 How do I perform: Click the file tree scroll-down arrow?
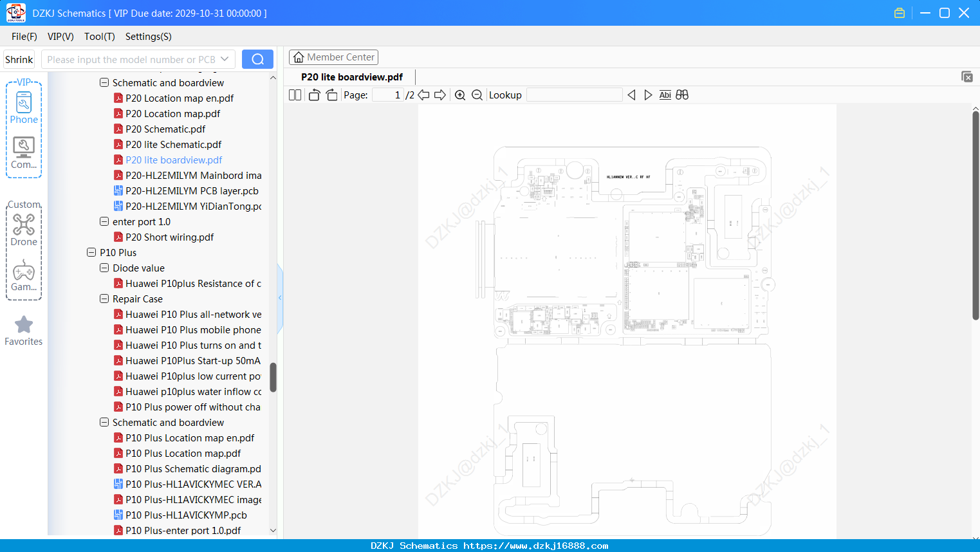[273, 531]
